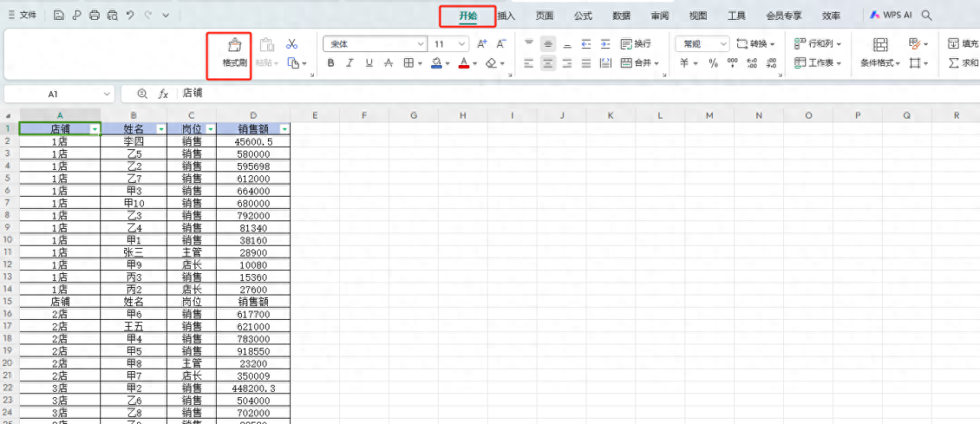Apply the blue fill color bucket
The image size is (980, 424).
(436, 64)
